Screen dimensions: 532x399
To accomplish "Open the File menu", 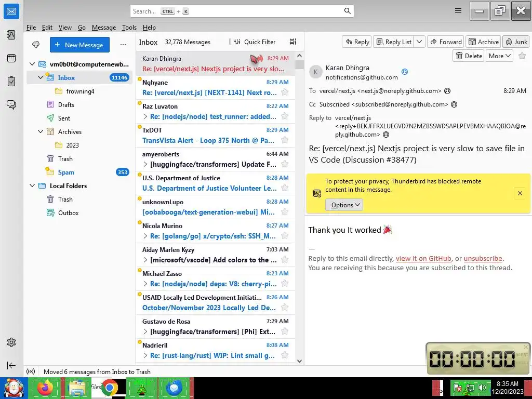I will click(31, 28).
